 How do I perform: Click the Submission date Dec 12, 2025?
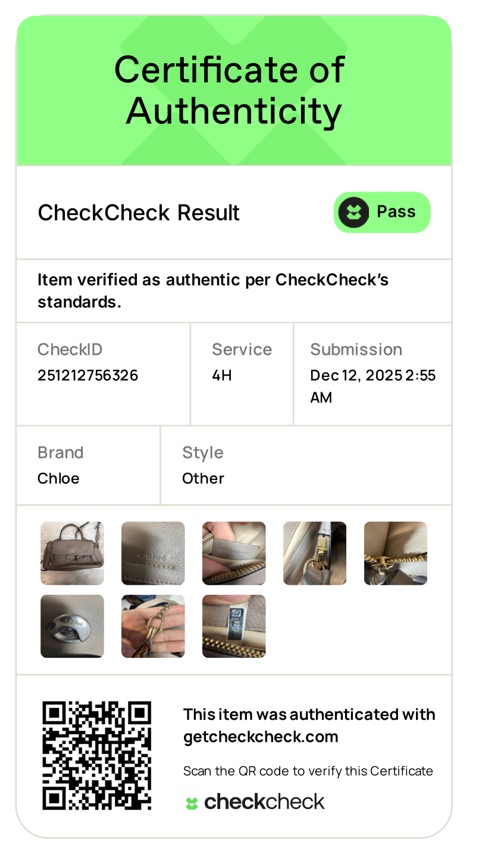point(356,375)
